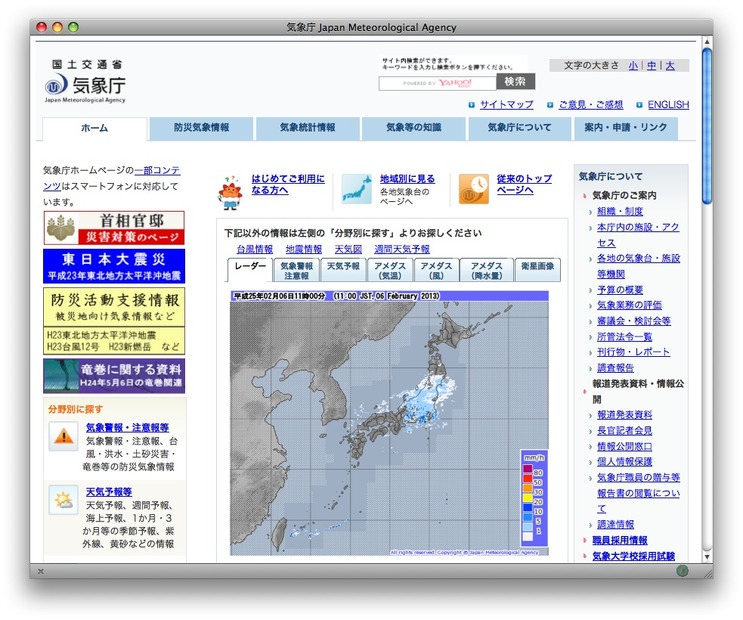Click the mascot icon for first-time users

tap(230, 189)
